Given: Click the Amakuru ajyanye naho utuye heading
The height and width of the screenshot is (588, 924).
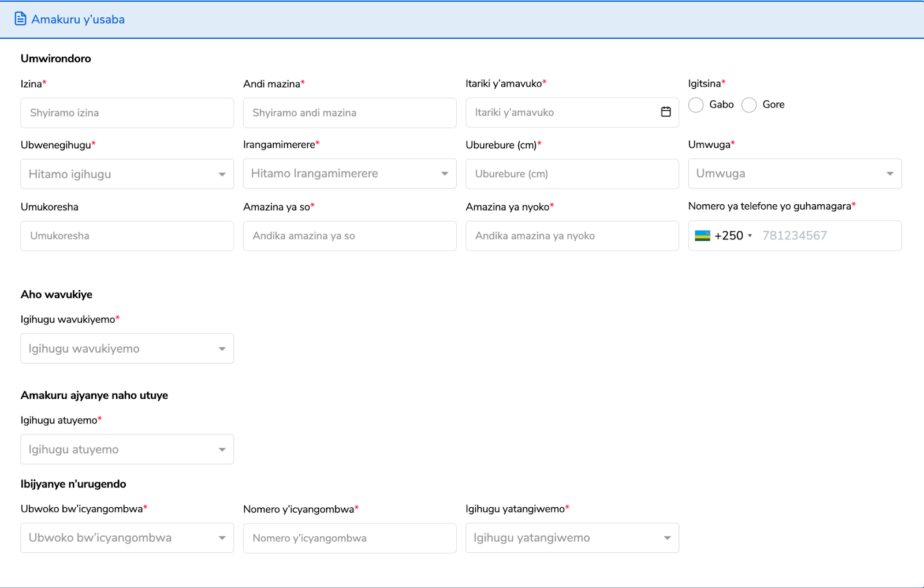Looking at the screenshot, I should pos(94,395).
